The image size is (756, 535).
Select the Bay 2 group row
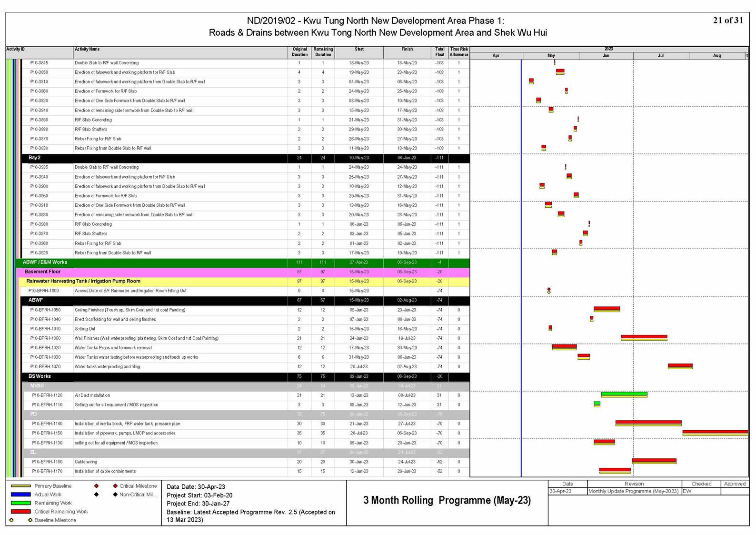pyautogui.click(x=245, y=158)
